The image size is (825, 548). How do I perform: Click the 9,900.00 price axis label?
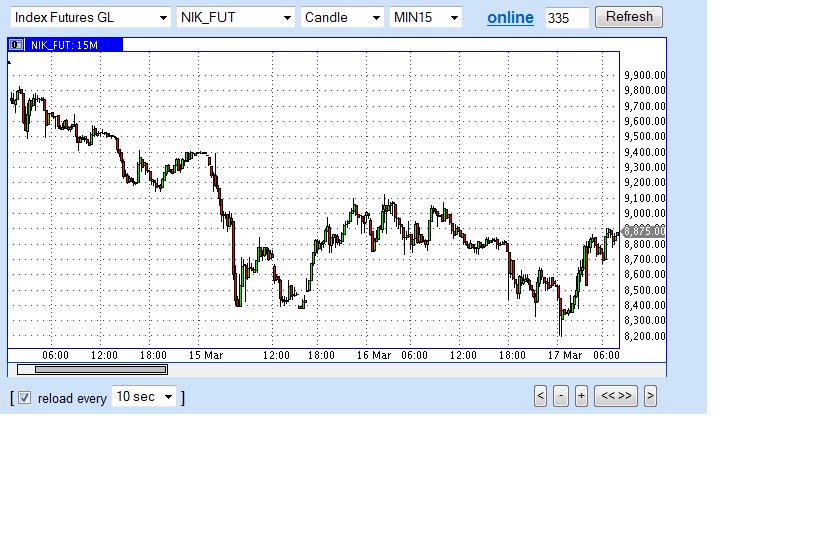pyautogui.click(x=645, y=75)
